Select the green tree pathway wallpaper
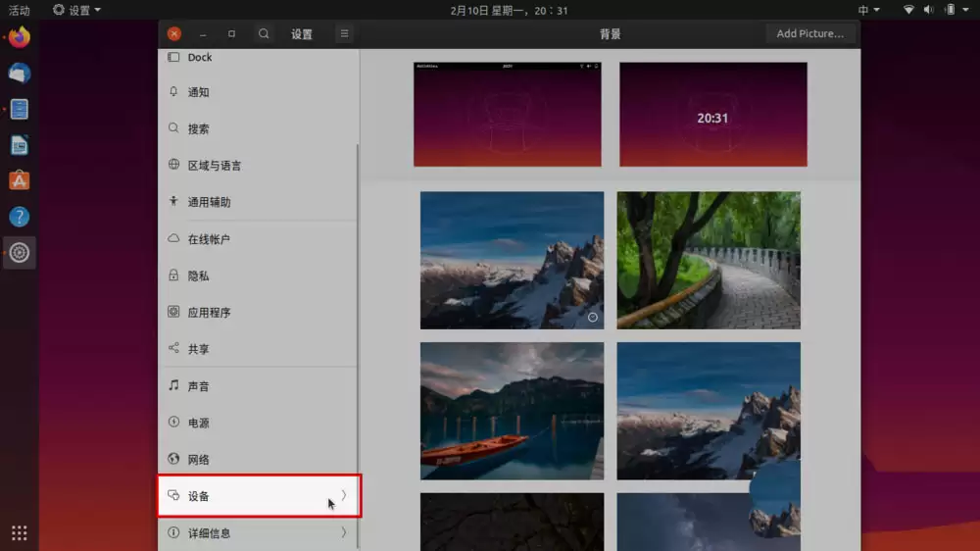Screen dimensions: 980x551 click(x=709, y=260)
